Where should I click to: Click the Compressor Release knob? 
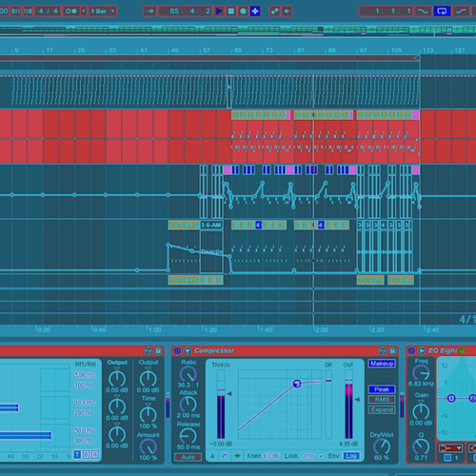[188, 436]
